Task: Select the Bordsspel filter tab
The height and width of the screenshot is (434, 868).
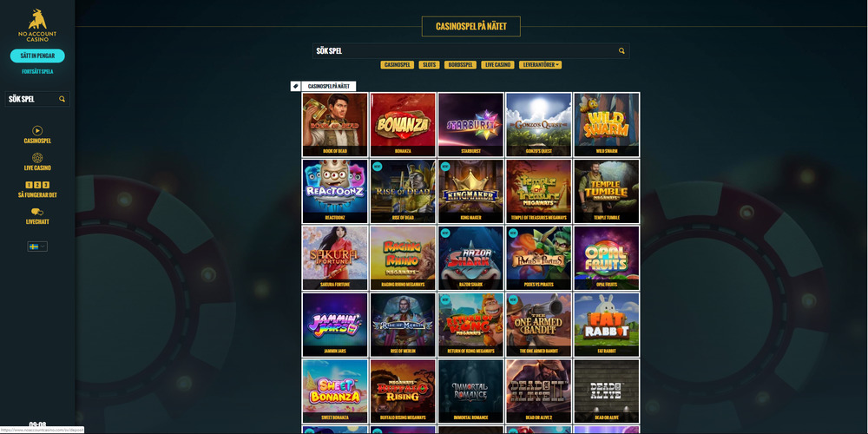Action: click(x=460, y=65)
